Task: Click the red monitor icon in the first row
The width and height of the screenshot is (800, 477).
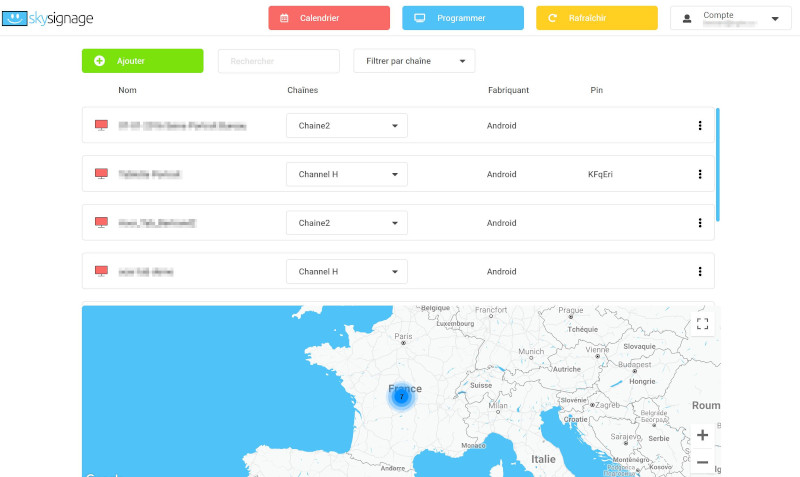Action: (102, 125)
